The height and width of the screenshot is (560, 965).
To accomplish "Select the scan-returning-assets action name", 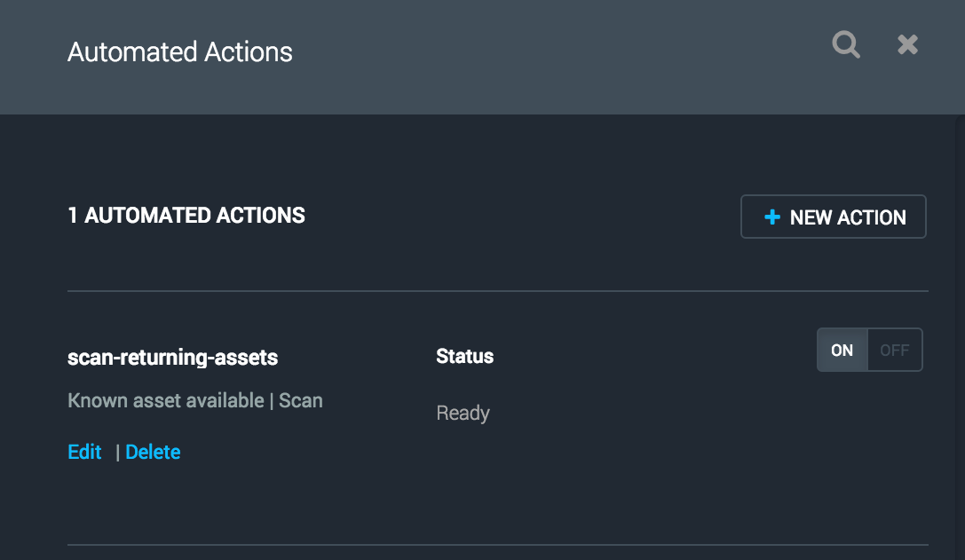I will (172, 358).
